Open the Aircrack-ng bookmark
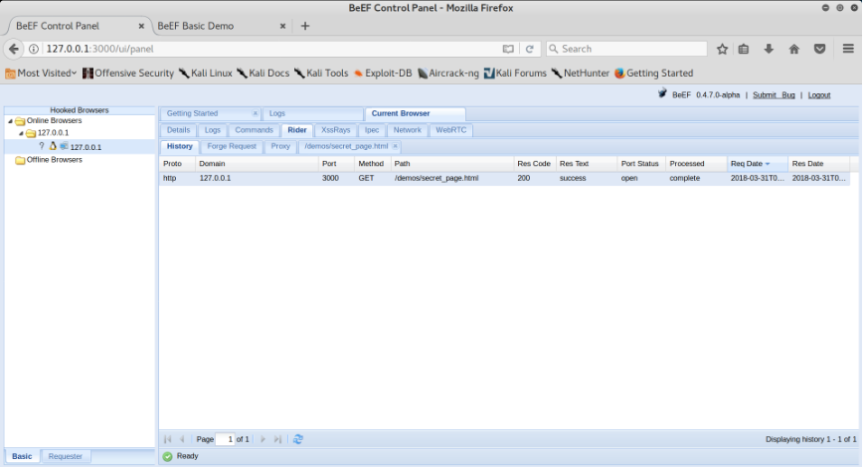Screen dimensions: 868x467 pyautogui.click(x=447, y=74)
